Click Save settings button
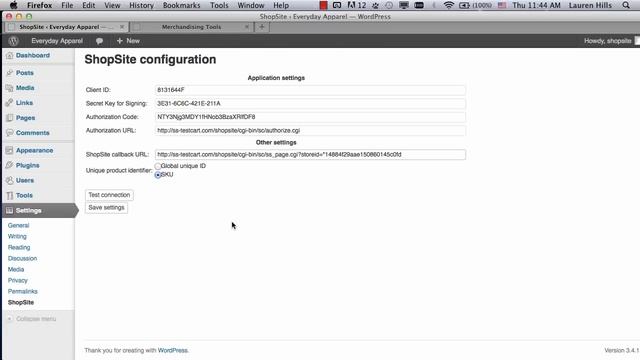This screenshot has width=640, height=360. click(106, 208)
